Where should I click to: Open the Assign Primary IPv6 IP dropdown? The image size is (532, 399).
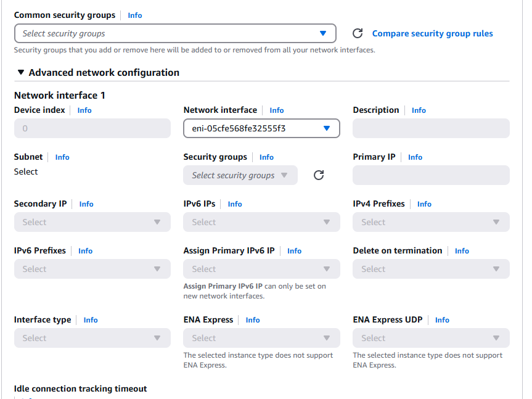[261, 269]
